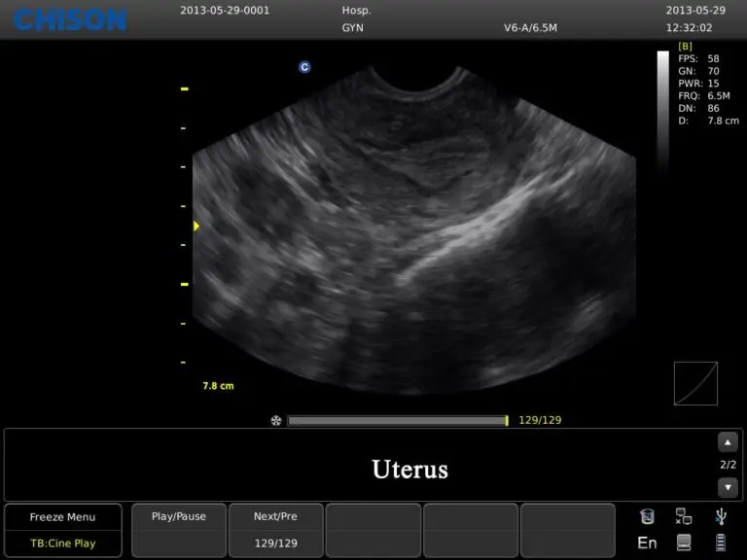Click the snowflake freeze icon
This screenshot has width=747, height=560.
coord(276,421)
